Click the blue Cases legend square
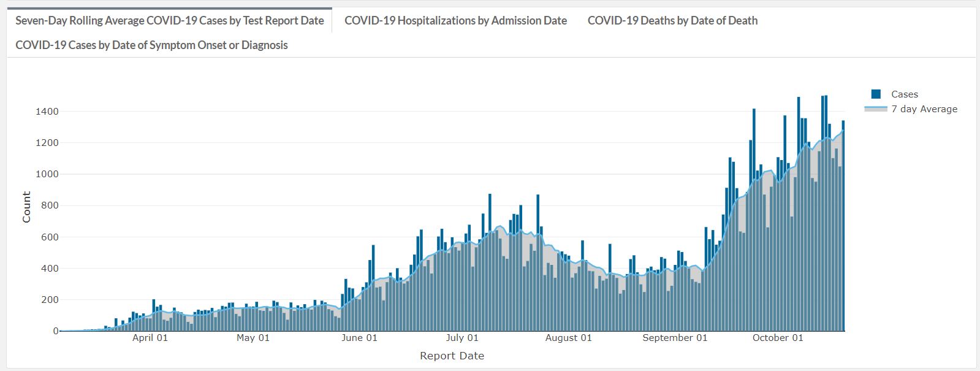 (x=876, y=94)
